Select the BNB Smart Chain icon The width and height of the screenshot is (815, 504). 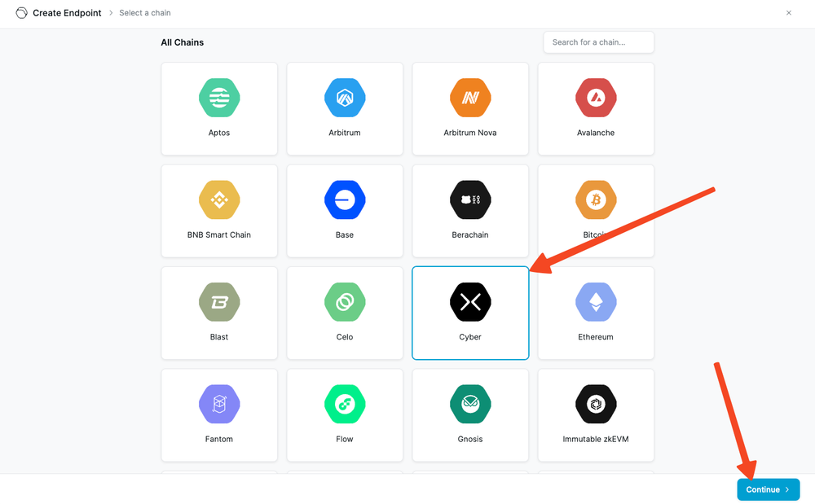pos(219,199)
